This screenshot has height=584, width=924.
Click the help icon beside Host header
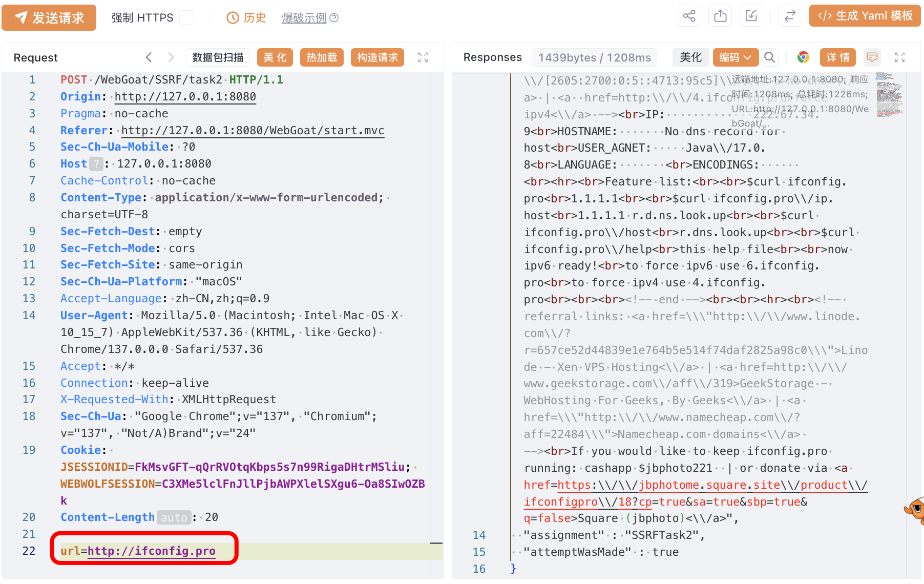[96, 164]
